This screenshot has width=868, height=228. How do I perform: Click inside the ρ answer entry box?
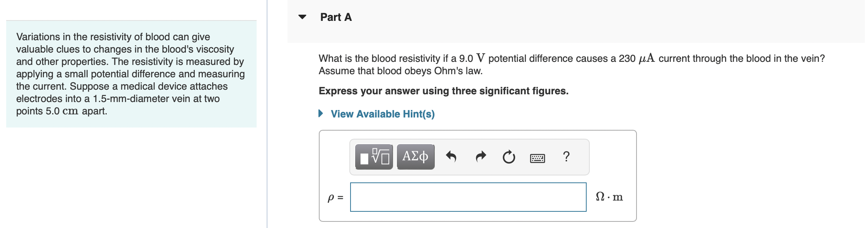pos(468,197)
